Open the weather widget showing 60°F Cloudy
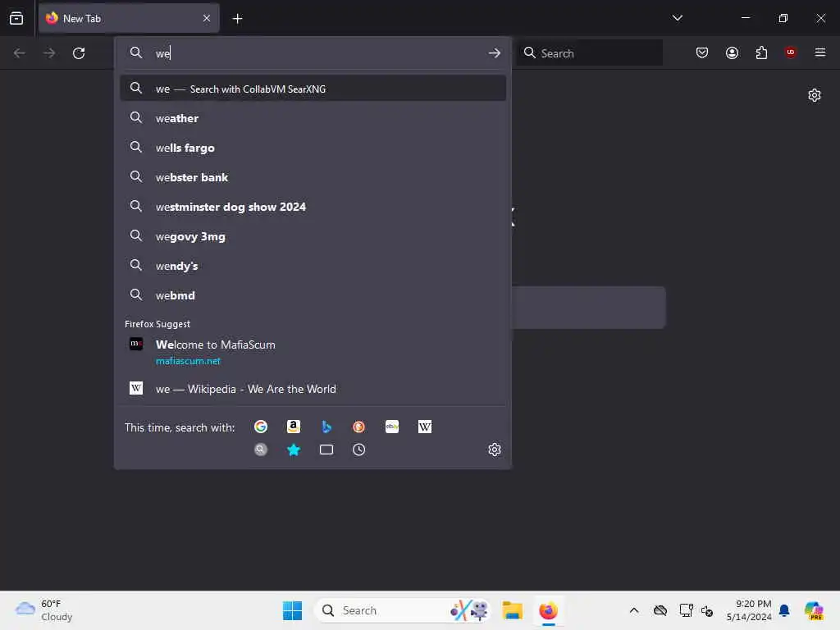Screen dimensions: 840x630 44,610
